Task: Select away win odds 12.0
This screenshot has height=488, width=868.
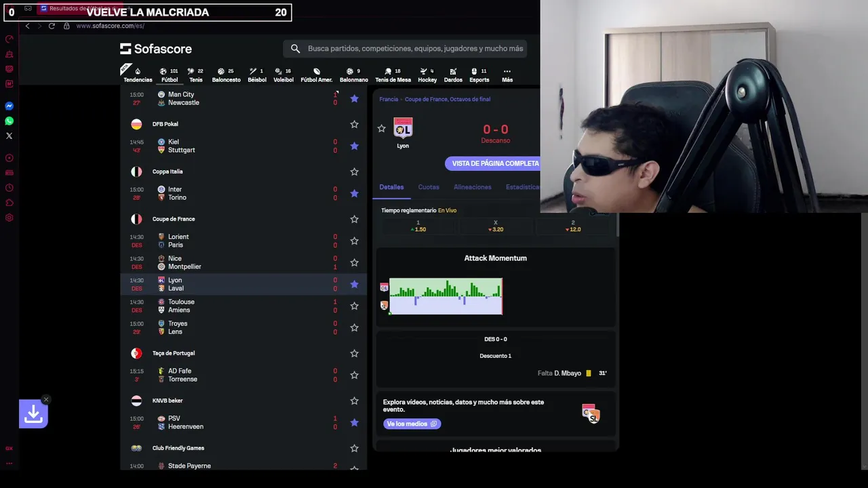Action: pos(573,226)
